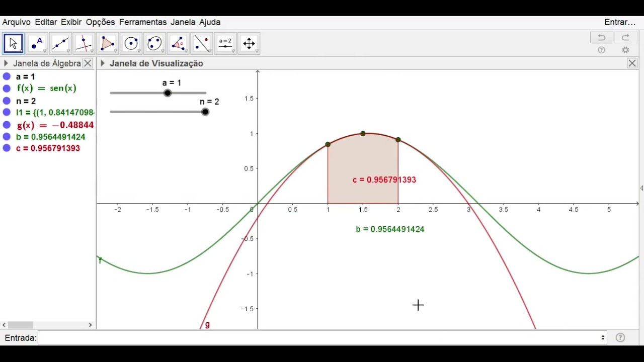The width and height of the screenshot is (644, 362).
Task: Expand the Janela de Álgebra style bar
Action: click(6, 63)
